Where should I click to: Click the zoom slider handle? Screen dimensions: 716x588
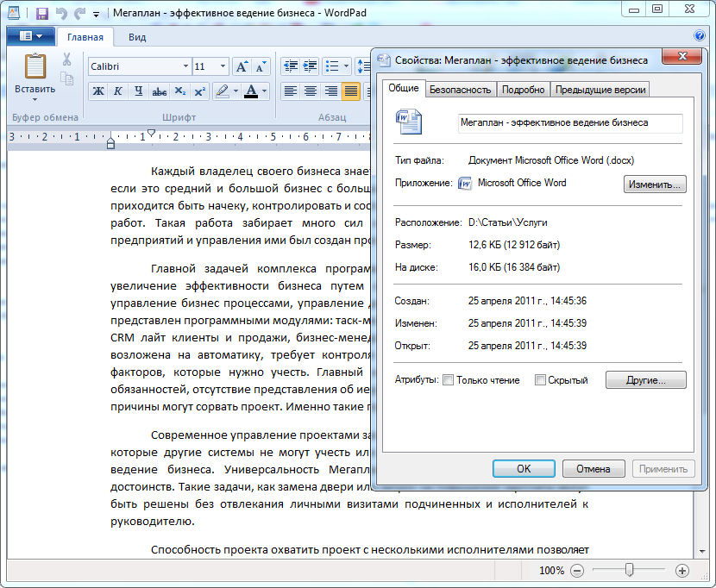point(630,570)
